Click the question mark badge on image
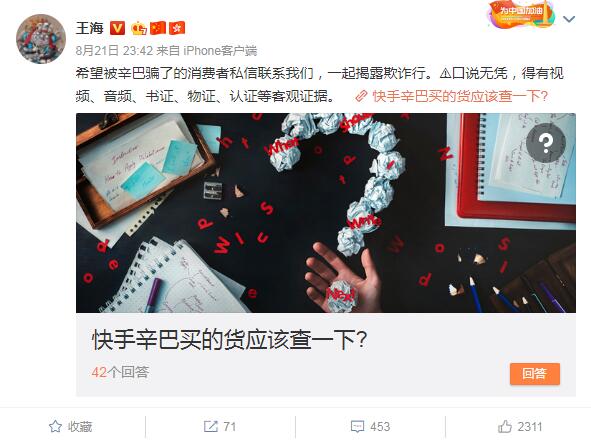Screen dimensions: 591x445 (x=546, y=143)
